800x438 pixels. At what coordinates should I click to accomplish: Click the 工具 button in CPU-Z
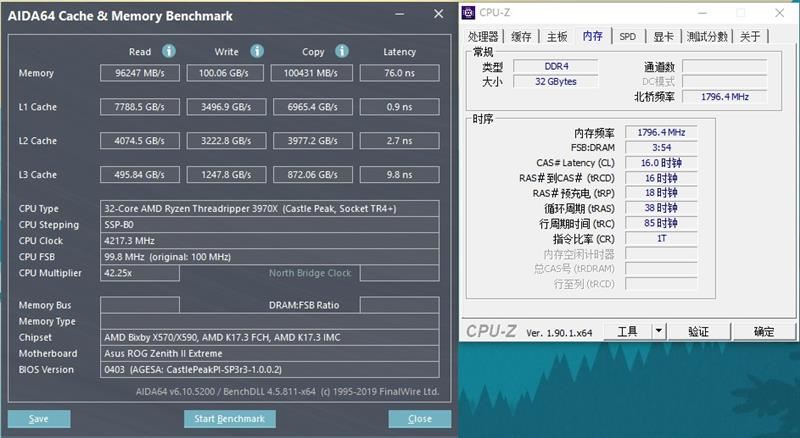point(628,331)
